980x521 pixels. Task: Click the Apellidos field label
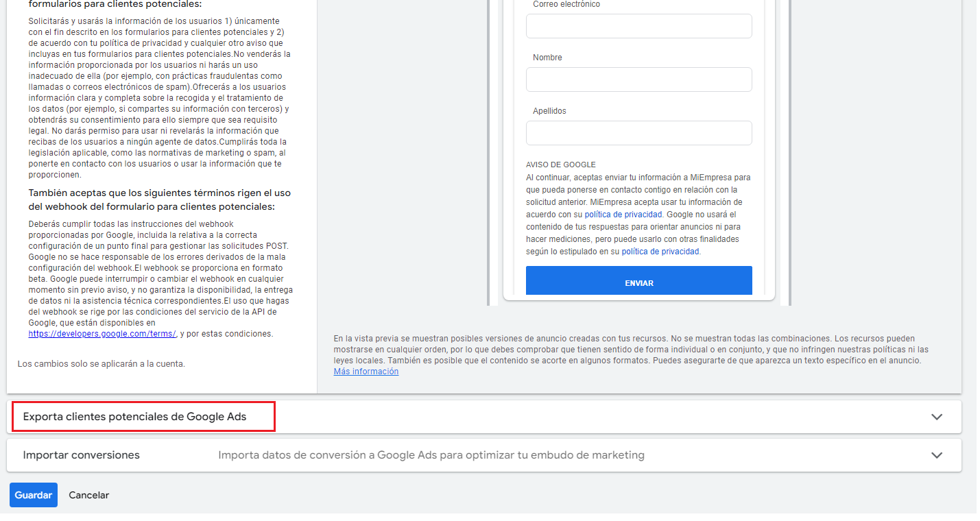[549, 111]
